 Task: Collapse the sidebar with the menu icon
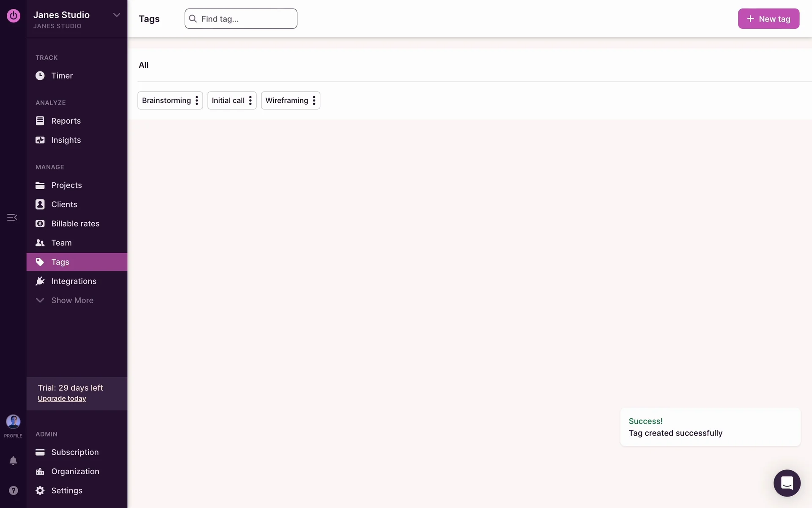(x=12, y=217)
